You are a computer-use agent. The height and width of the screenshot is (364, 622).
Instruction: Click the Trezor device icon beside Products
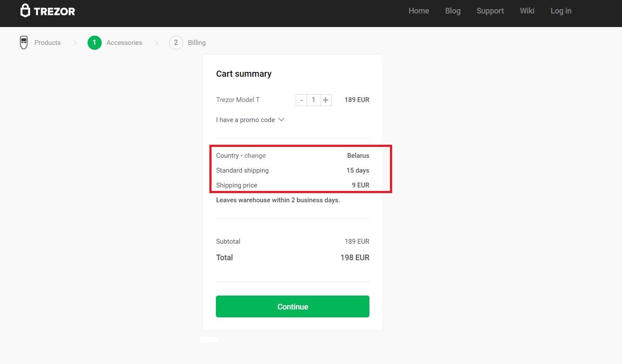tap(24, 43)
